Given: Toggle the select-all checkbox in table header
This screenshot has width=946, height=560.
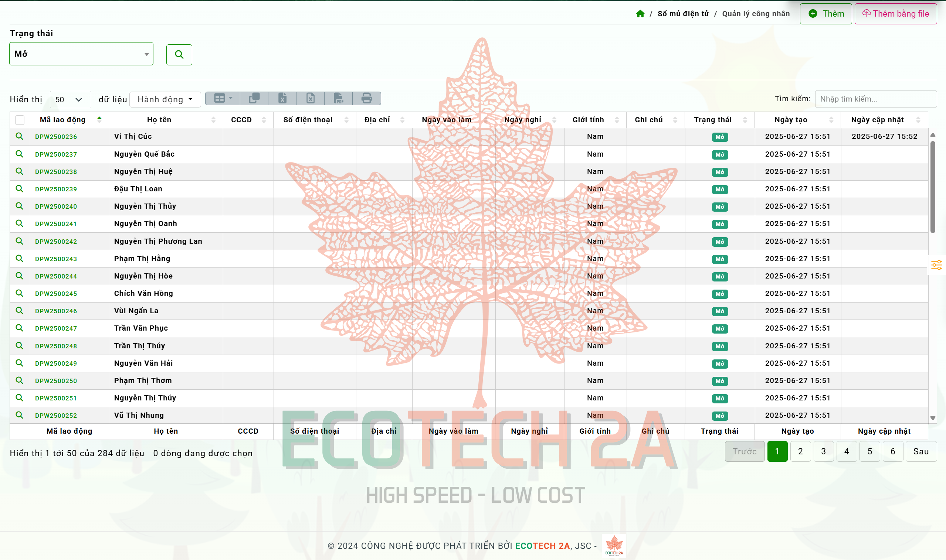Looking at the screenshot, I should [x=20, y=120].
